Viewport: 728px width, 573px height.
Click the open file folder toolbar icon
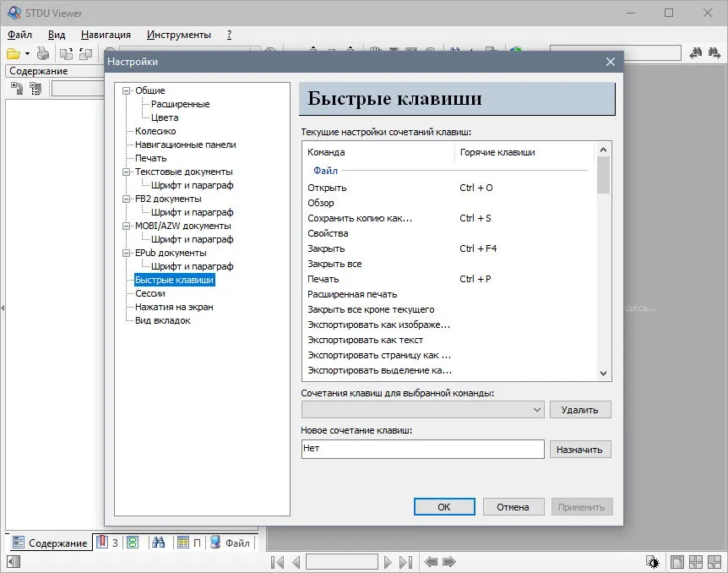[14, 54]
